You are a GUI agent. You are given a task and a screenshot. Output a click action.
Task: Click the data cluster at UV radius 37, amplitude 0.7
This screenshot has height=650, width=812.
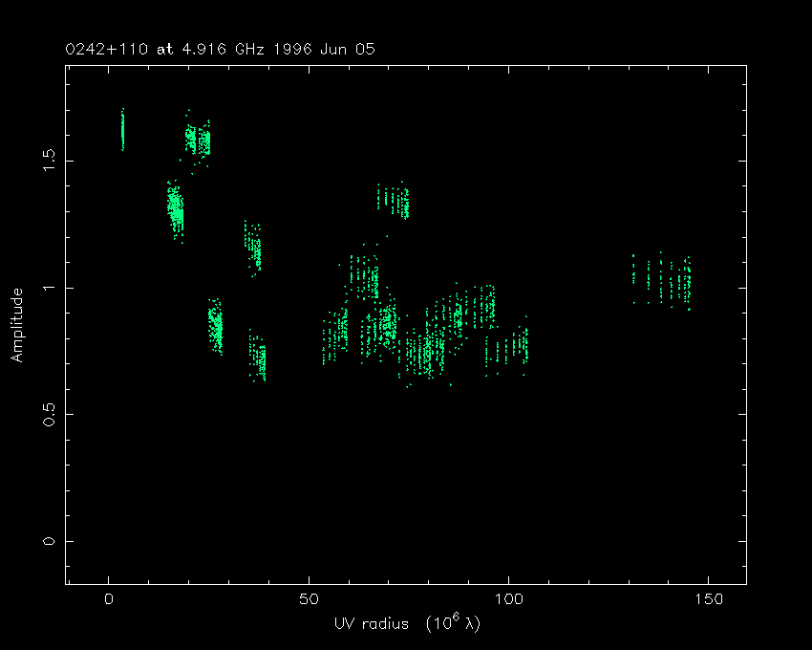click(258, 358)
